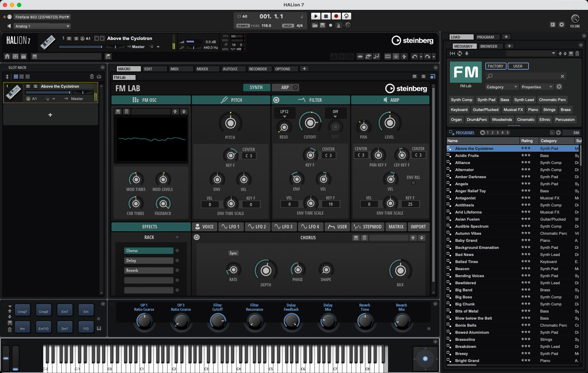Click the transport Stop button

click(326, 16)
